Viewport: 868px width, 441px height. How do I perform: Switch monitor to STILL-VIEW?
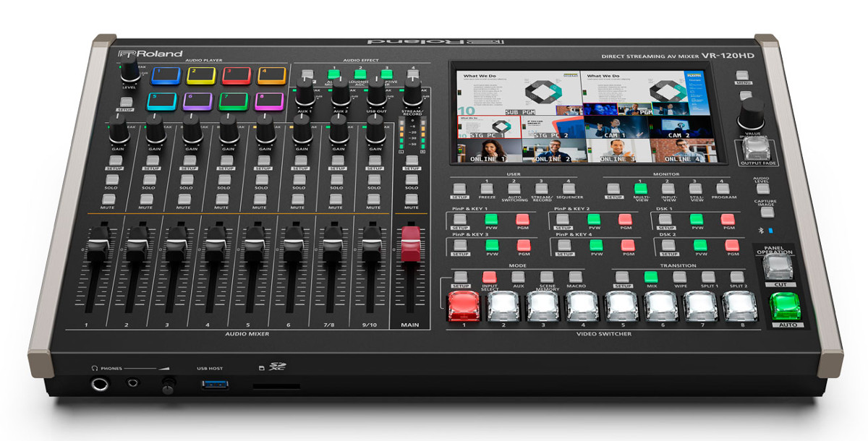click(x=695, y=189)
